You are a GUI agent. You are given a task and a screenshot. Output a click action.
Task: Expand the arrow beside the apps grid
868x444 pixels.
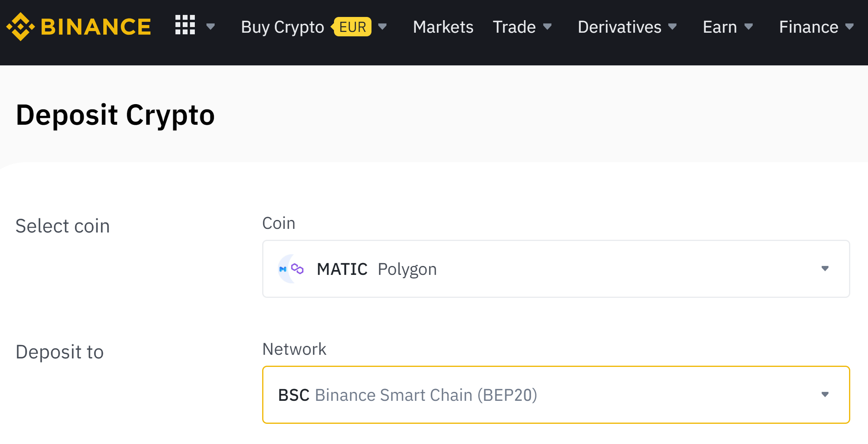(210, 27)
